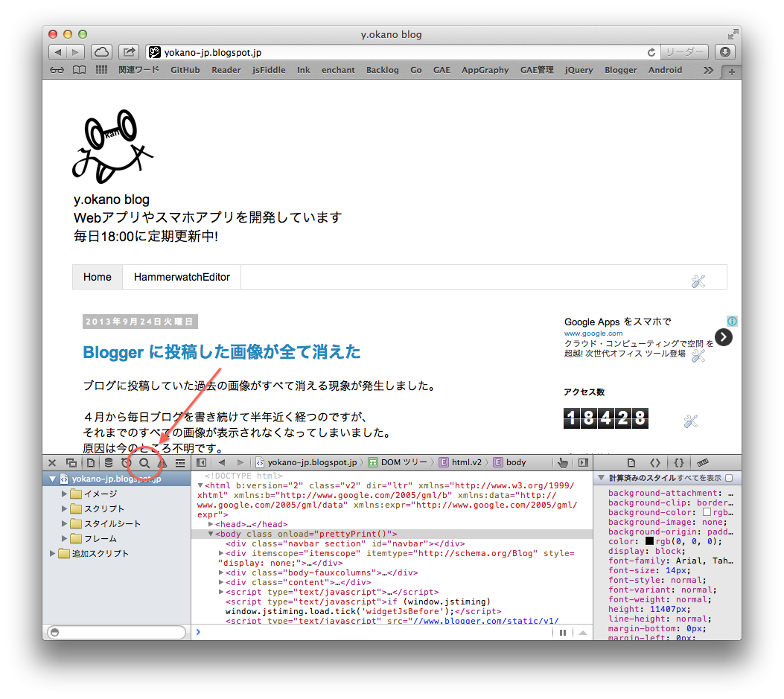The width and height of the screenshot is (784, 699).
Task: Open the ruler metrics panel icon
Action: (703, 462)
